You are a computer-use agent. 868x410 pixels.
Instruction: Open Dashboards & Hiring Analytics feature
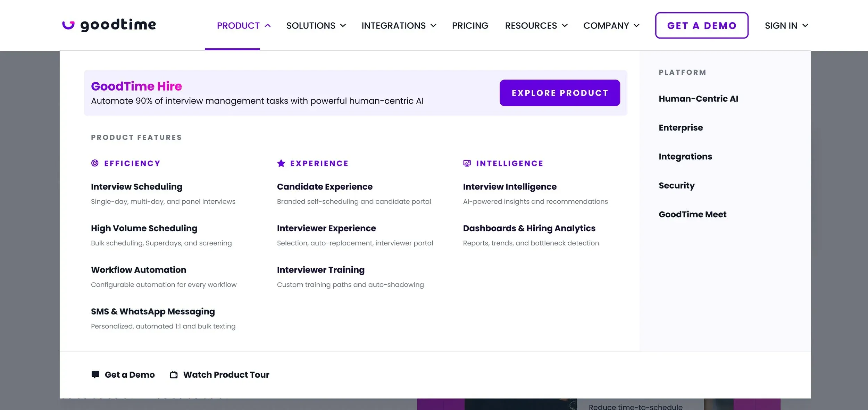[x=529, y=228]
